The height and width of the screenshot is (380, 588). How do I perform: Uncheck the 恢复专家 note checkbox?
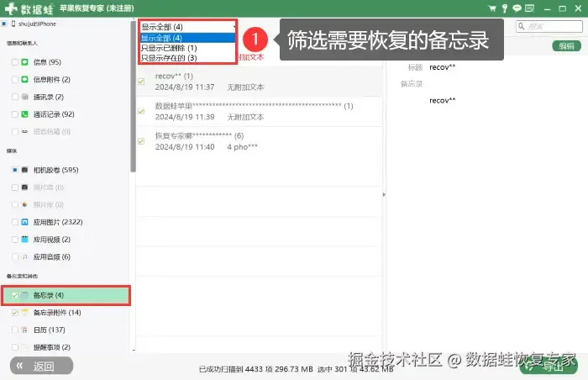pos(141,141)
